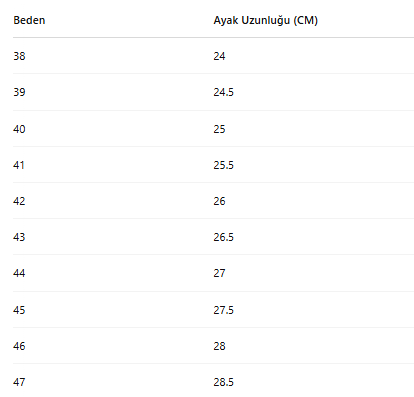414x397 pixels.
Task: Click the 27.5 foot length value
Action: click(224, 310)
